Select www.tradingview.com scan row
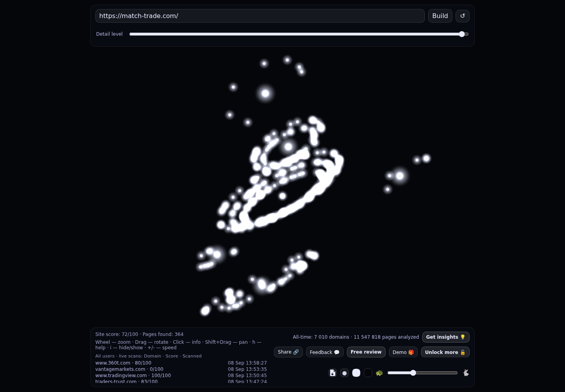 coord(181,376)
